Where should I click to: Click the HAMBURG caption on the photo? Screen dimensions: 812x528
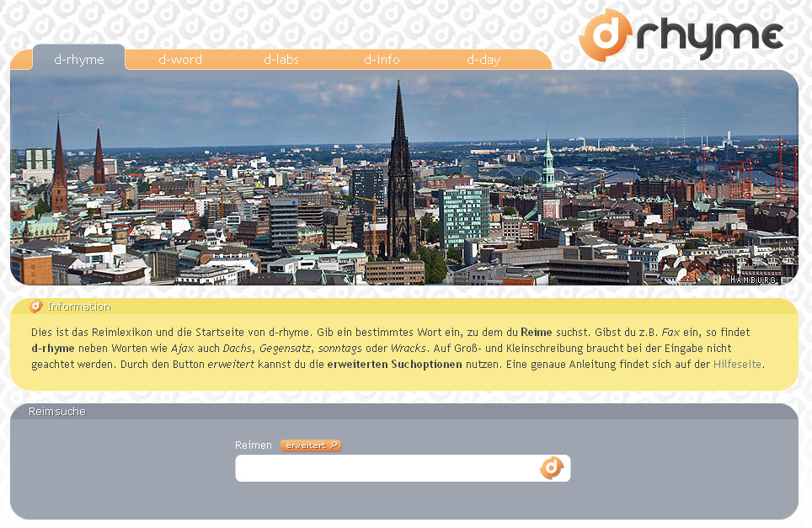[753, 280]
